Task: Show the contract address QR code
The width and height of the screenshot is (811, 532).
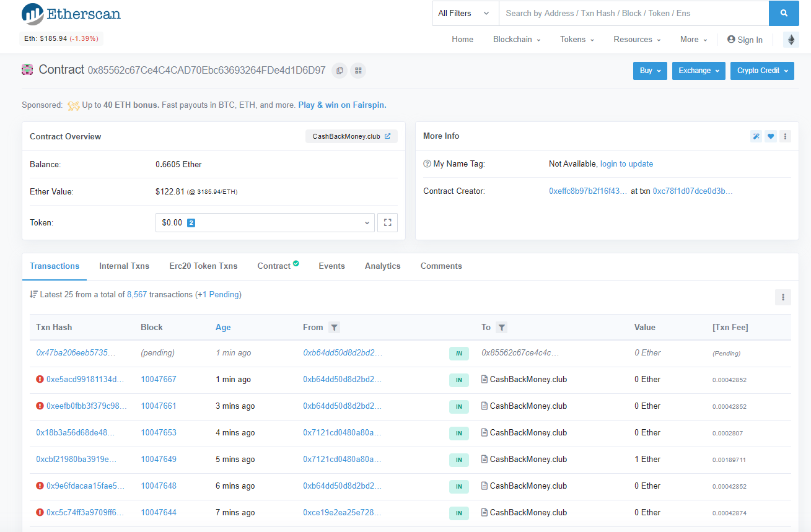Action: 358,71
